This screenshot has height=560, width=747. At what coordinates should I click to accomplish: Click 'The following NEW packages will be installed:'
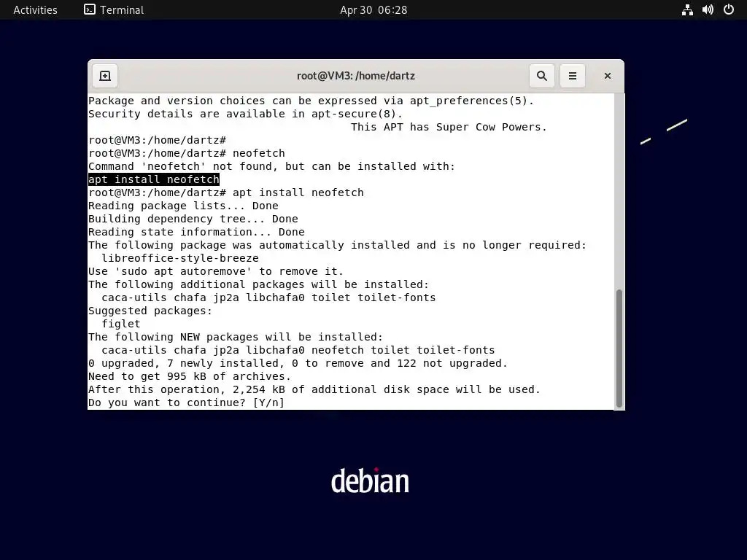point(236,337)
